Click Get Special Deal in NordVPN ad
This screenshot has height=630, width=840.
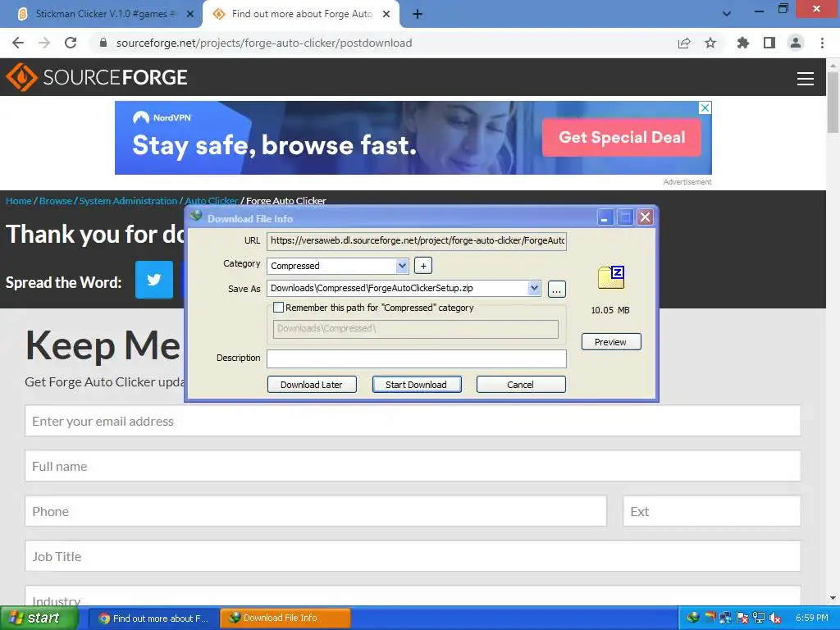622,138
